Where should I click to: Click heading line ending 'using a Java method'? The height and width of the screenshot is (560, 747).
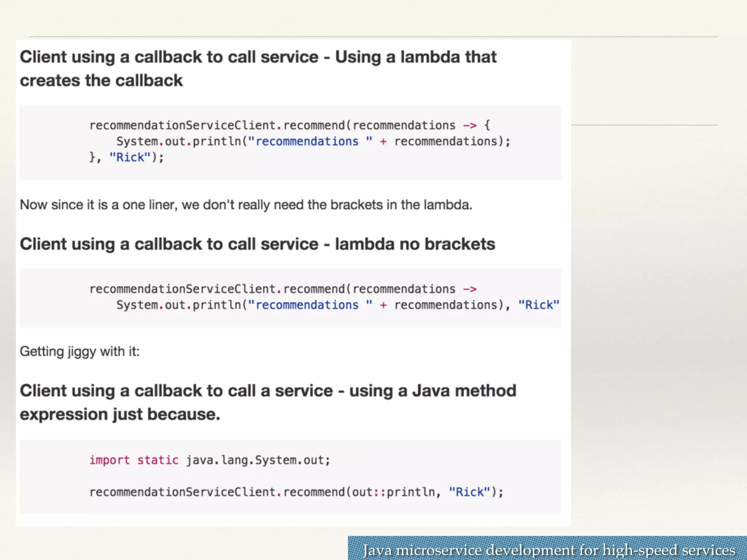[x=268, y=391]
